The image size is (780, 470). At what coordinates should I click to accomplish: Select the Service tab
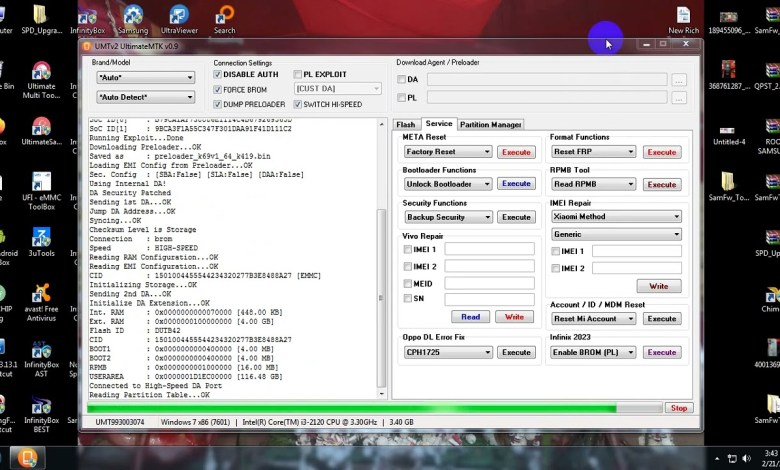point(439,123)
